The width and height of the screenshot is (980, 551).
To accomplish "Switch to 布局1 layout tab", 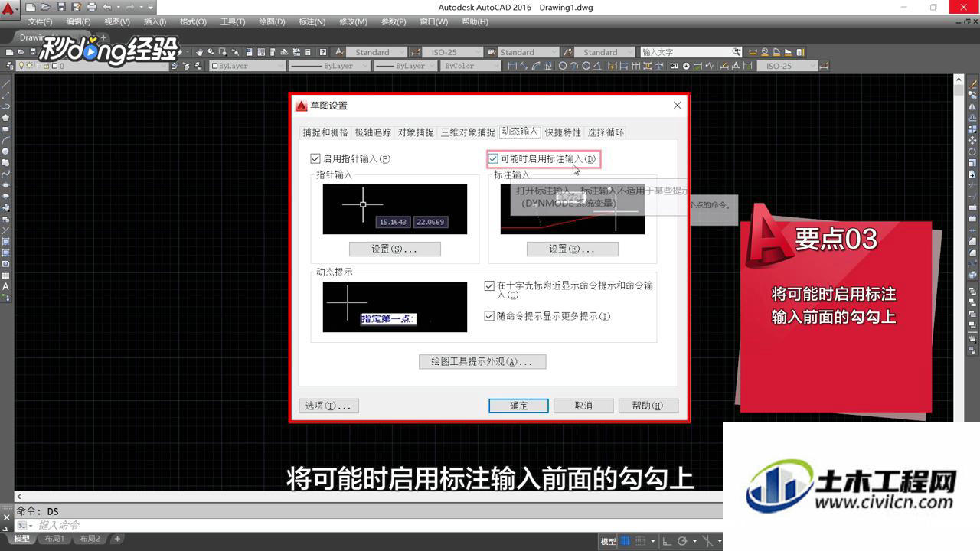I will [x=54, y=539].
